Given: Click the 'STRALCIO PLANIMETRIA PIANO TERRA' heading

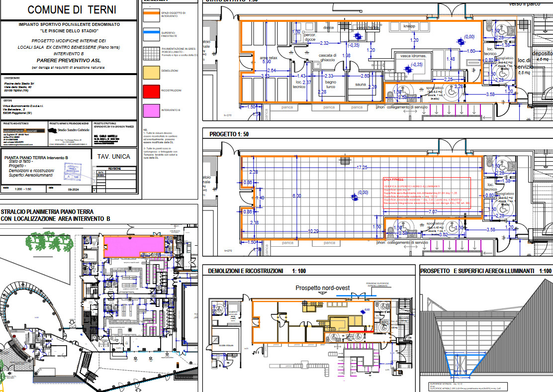Looking at the screenshot, I should (x=47, y=212).
